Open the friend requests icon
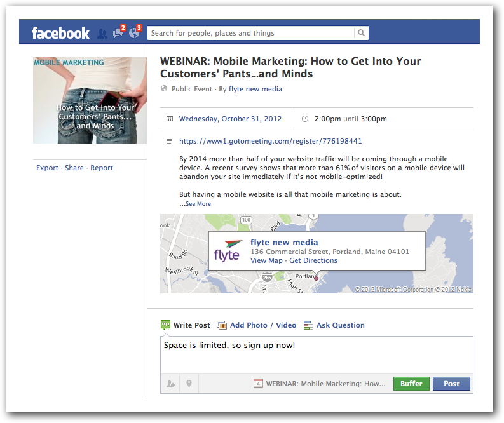The image size is (504, 423). [x=102, y=34]
